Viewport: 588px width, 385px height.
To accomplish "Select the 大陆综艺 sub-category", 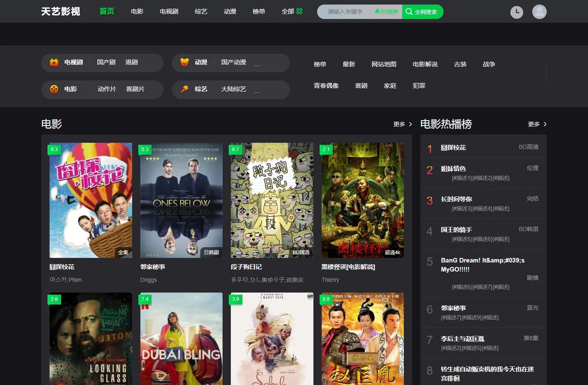I will (234, 89).
